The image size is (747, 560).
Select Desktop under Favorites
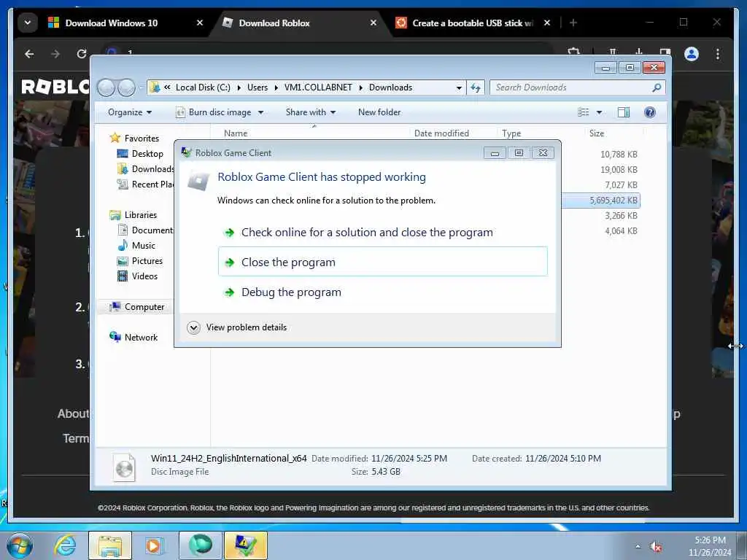pyautogui.click(x=147, y=154)
